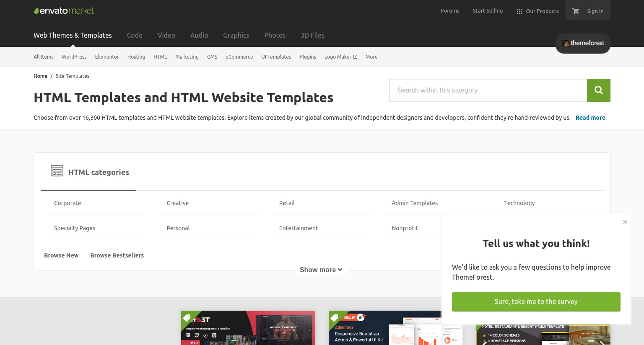Open the Forums link
The height and width of the screenshot is (345, 644).
click(450, 11)
